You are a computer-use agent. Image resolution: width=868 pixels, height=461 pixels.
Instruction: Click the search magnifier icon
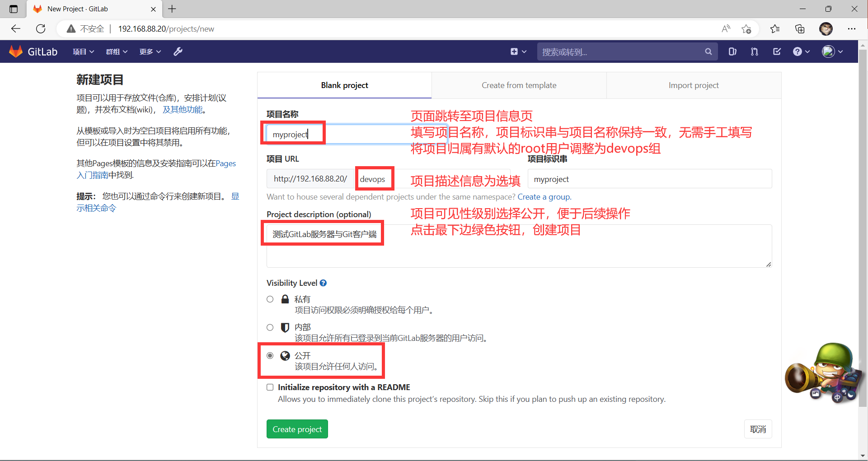(x=708, y=52)
